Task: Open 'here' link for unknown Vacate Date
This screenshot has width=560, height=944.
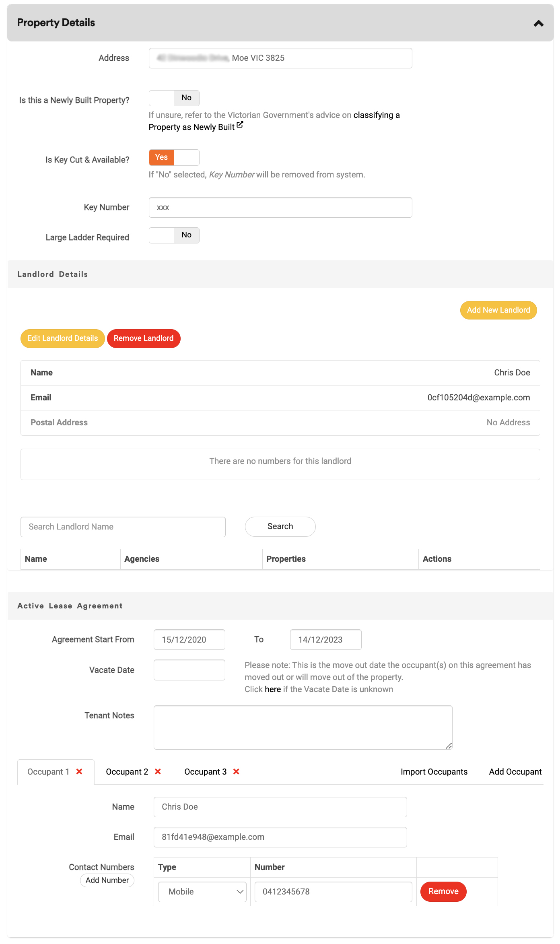Action: (272, 689)
